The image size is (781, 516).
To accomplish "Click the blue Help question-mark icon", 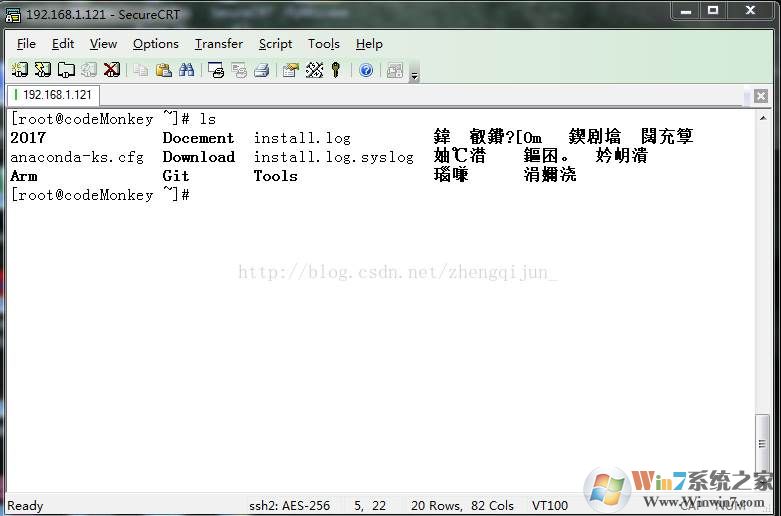I will [x=366, y=70].
